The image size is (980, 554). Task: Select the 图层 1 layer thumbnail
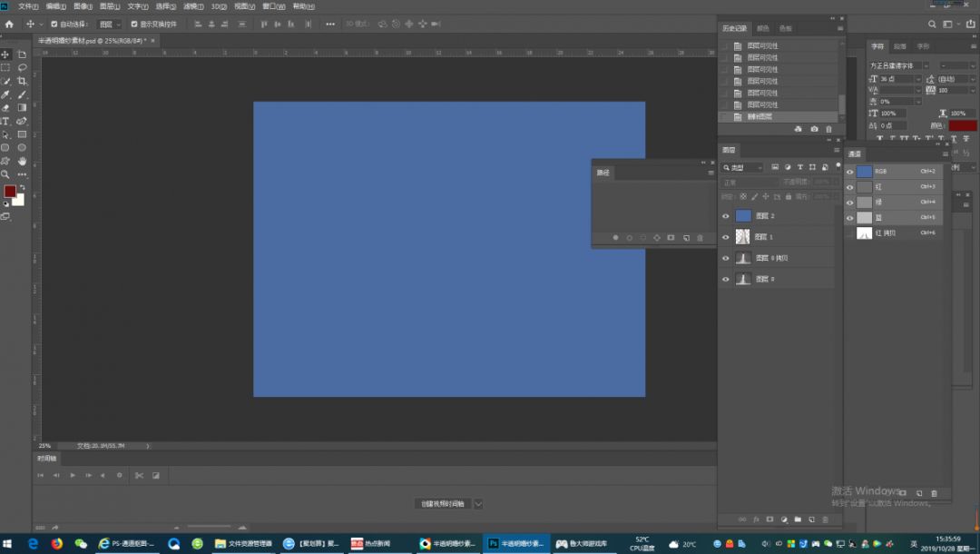coord(743,237)
